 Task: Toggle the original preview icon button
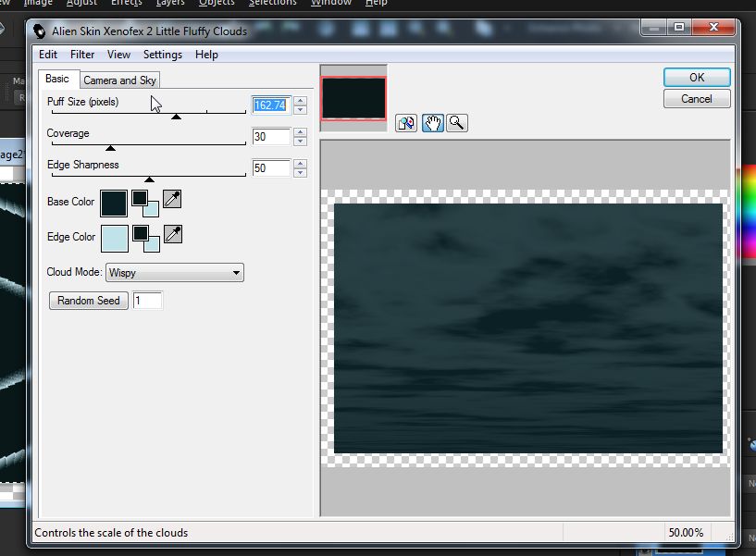pyautogui.click(x=406, y=123)
